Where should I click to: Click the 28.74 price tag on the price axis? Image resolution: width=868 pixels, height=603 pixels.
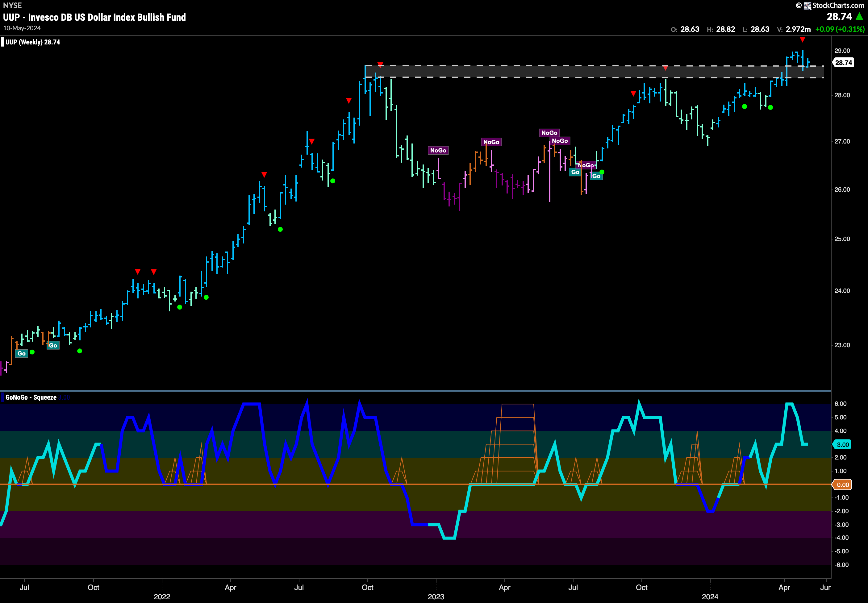(843, 63)
